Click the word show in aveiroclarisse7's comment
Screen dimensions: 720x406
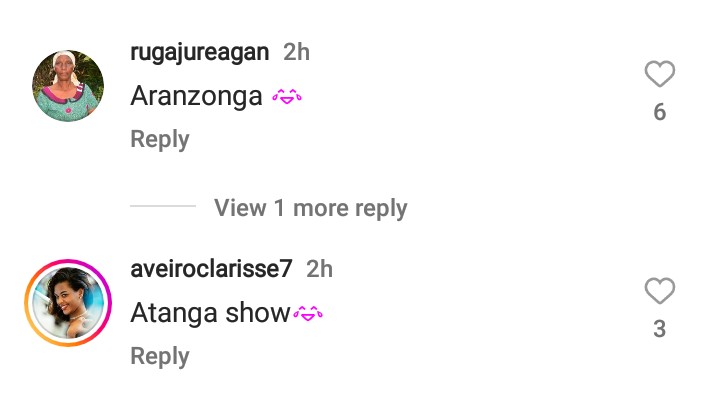258,313
